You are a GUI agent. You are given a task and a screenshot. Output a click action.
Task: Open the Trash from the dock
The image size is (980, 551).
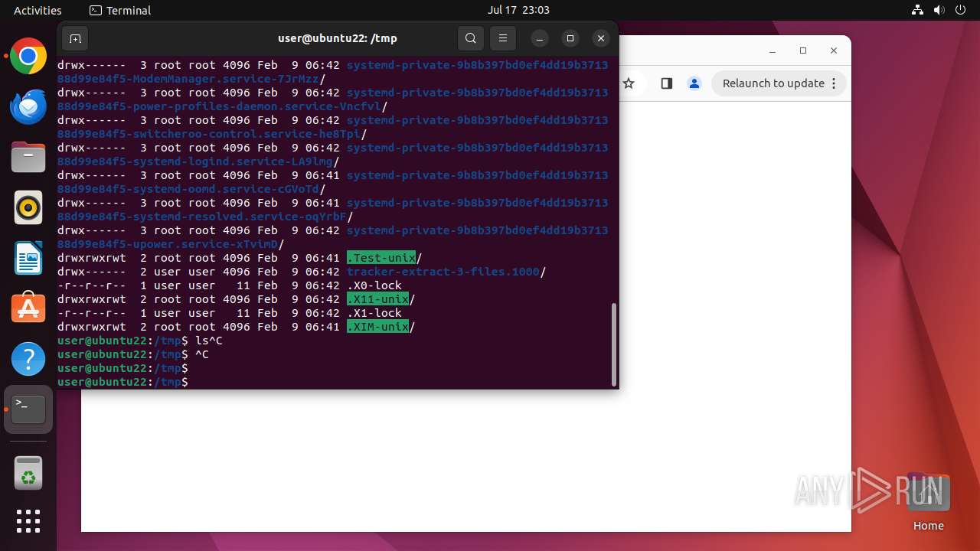point(28,472)
